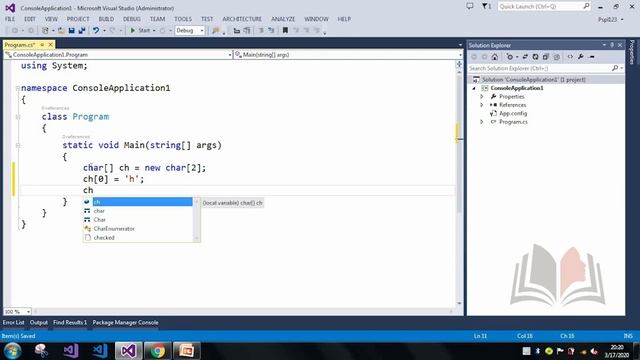
Task: Click the Visual Studio logo in title bar
Action: click(x=10, y=8)
